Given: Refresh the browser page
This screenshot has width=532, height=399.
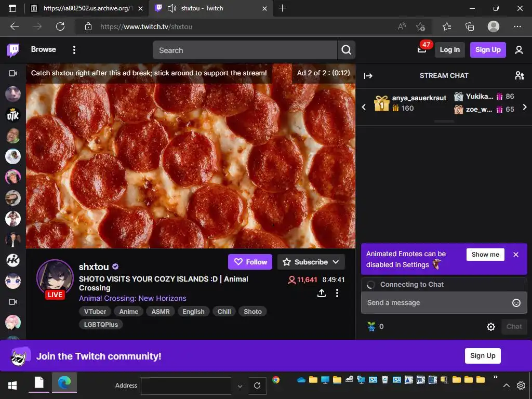Looking at the screenshot, I should click(60, 26).
